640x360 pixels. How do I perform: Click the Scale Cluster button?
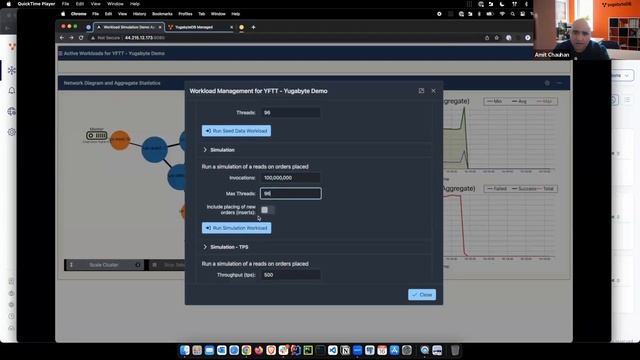click(x=104, y=265)
